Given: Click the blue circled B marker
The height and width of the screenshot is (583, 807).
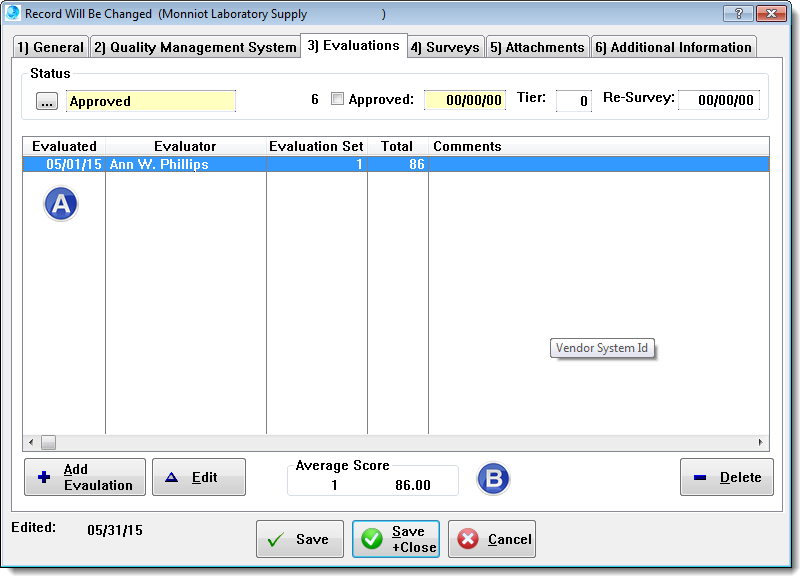Looking at the screenshot, I should (493, 479).
